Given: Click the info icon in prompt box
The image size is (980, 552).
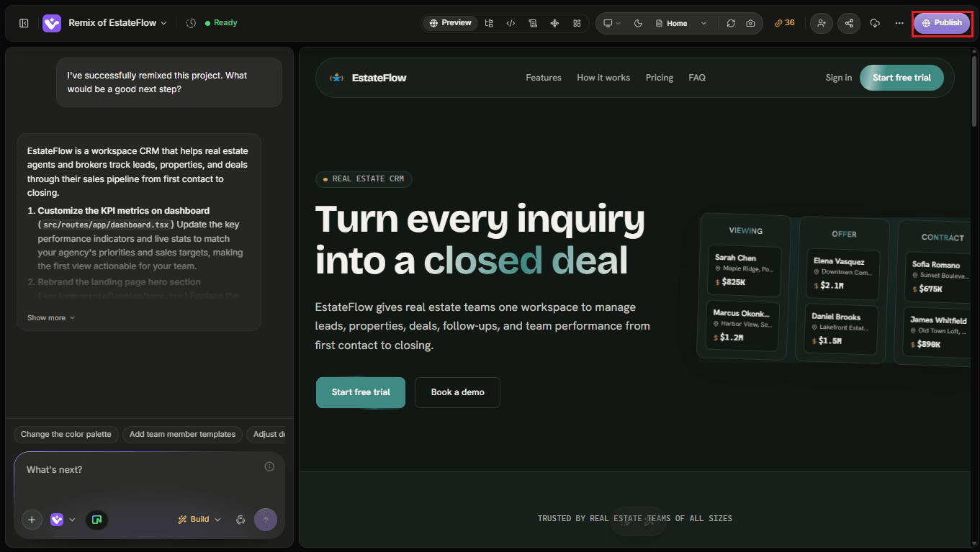Looking at the screenshot, I should click(269, 466).
